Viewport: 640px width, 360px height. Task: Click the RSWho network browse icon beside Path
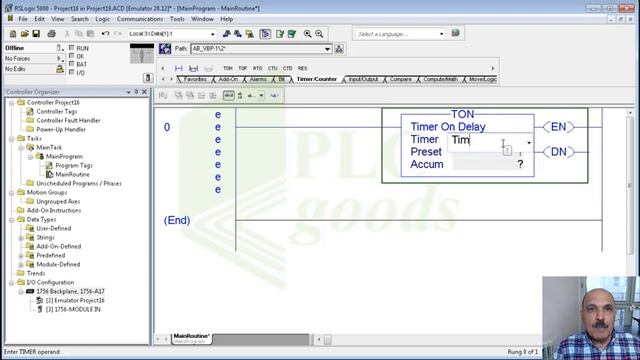coord(339,49)
